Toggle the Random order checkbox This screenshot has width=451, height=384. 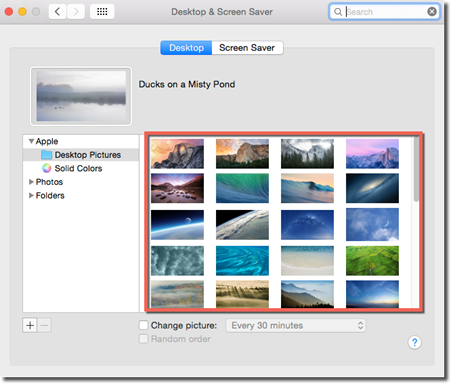coord(143,339)
